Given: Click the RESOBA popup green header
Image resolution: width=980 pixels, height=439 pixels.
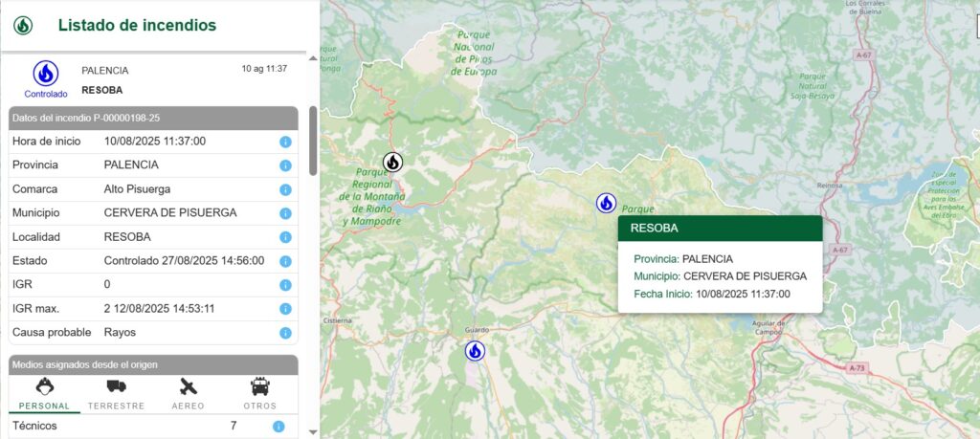Looking at the screenshot, I should 720,228.
